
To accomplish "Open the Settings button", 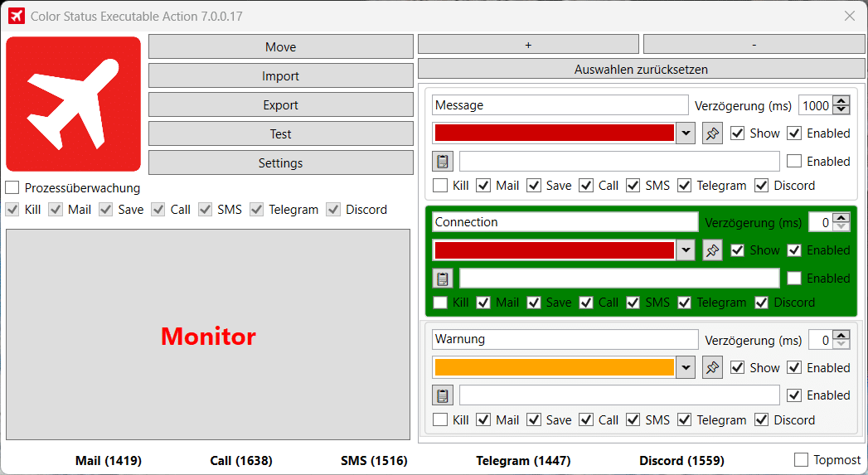I will pos(281,162).
